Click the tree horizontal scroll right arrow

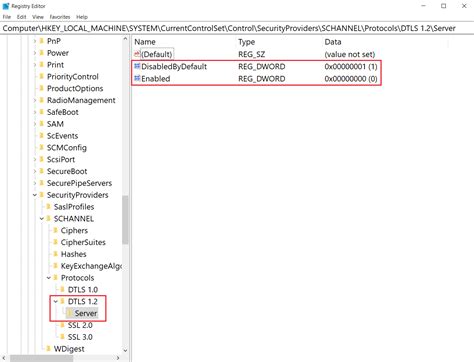pyautogui.click(x=118, y=358)
